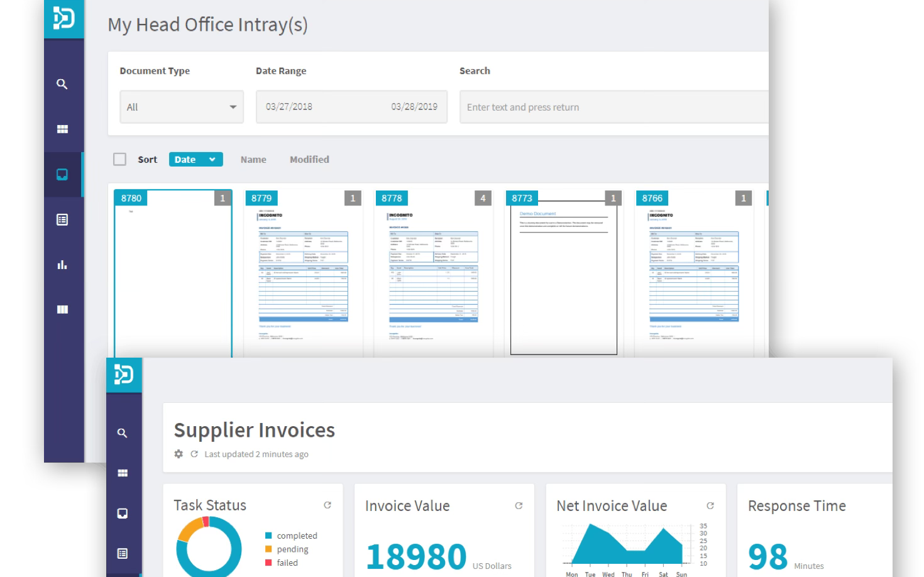Screen dimensions: 924x577
Task: Click the Task Status donut chart
Action: (x=209, y=547)
